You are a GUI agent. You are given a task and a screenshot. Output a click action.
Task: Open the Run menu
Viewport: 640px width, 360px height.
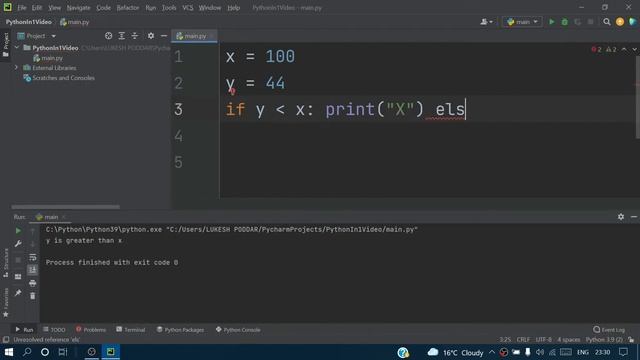[151, 8]
